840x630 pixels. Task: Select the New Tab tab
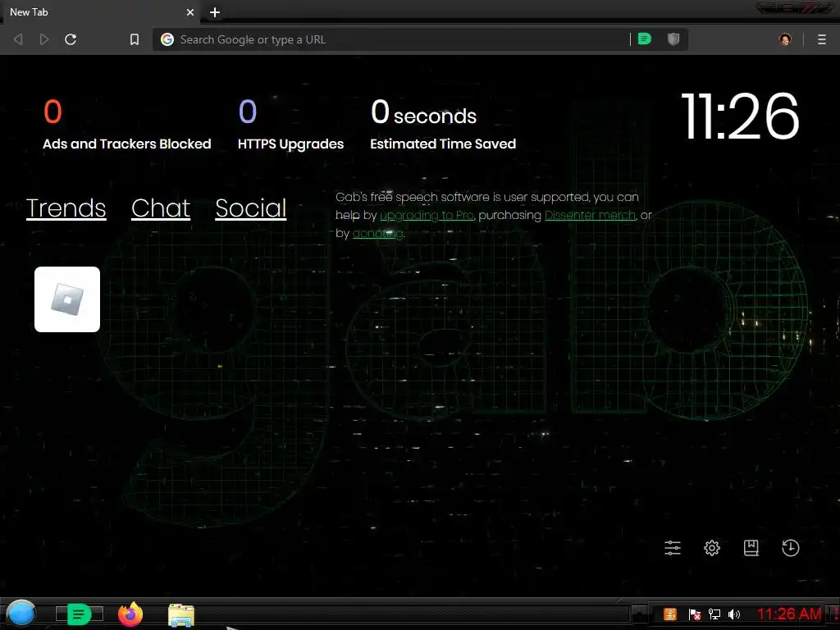[x=99, y=12]
